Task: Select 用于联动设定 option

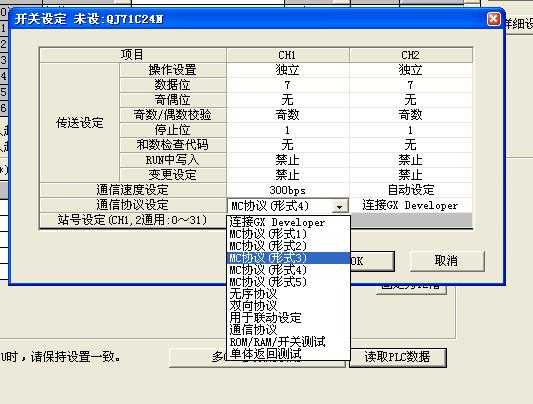Action: (288, 317)
